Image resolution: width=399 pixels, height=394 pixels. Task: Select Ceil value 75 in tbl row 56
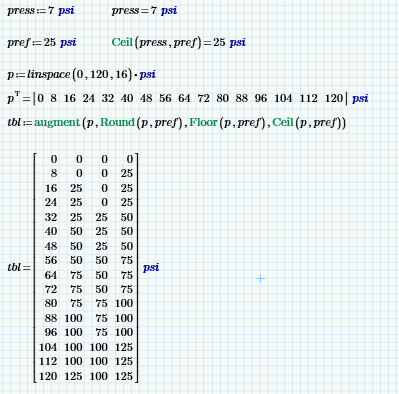[127, 260]
